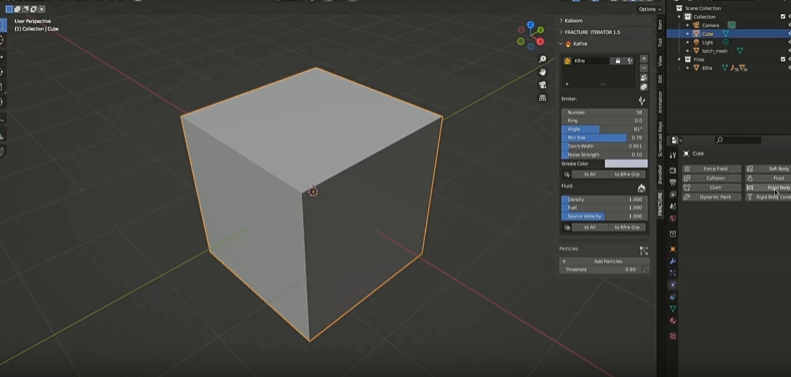Switch to the FRACTURE sidebar tab
This screenshot has width=791, height=377.
pos(660,204)
